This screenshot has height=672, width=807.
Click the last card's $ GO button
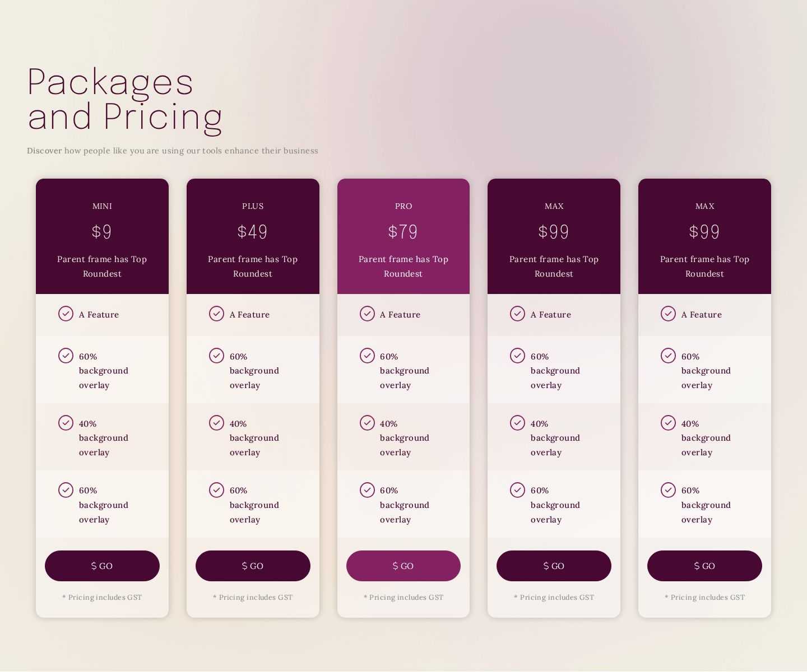pyautogui.click(x=704, y=566)
